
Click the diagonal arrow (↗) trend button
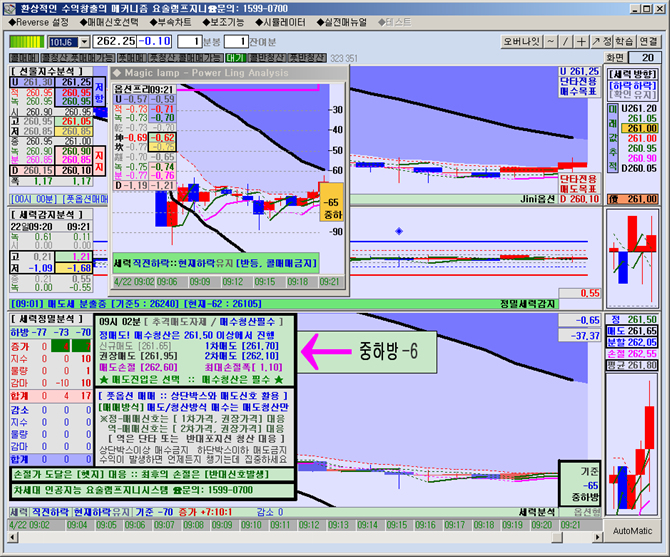pyautogui.click(x=596, y=41)
